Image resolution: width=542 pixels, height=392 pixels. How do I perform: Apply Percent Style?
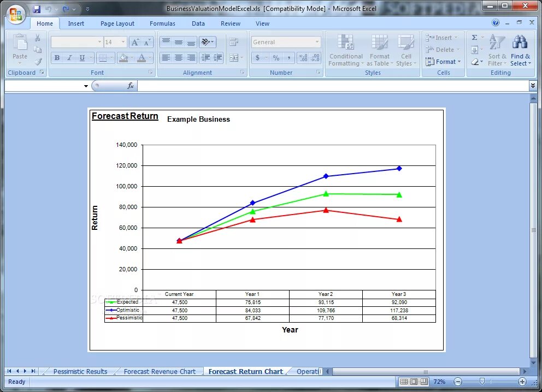pos(276,58)
